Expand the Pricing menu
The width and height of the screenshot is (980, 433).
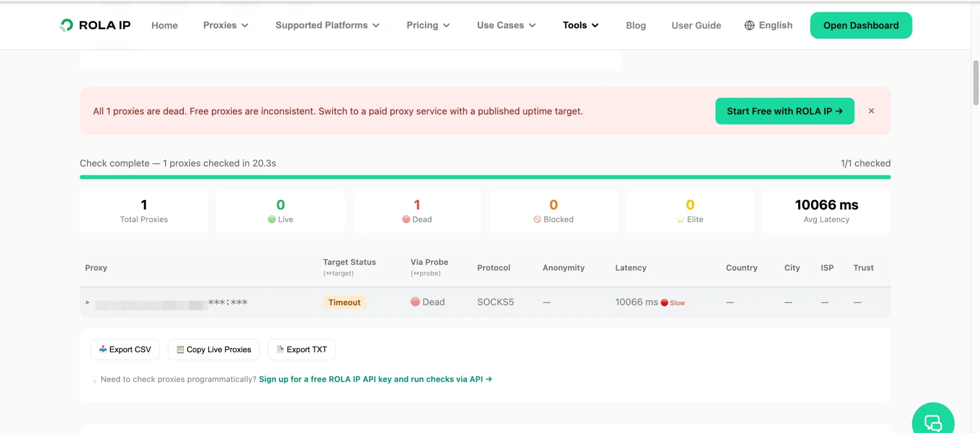(x=428, y=25)
